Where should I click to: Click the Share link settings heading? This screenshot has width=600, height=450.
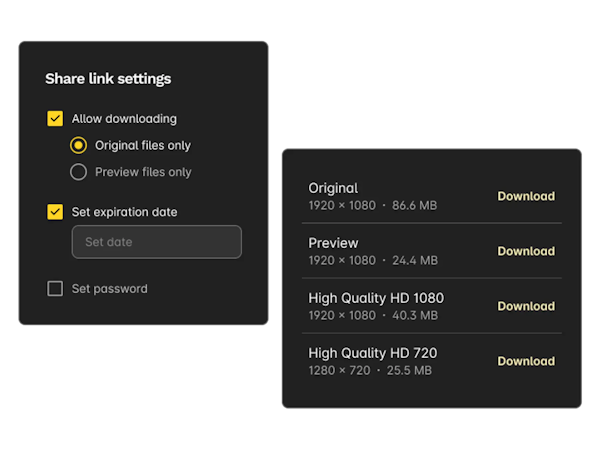click(x=108, y=79)
